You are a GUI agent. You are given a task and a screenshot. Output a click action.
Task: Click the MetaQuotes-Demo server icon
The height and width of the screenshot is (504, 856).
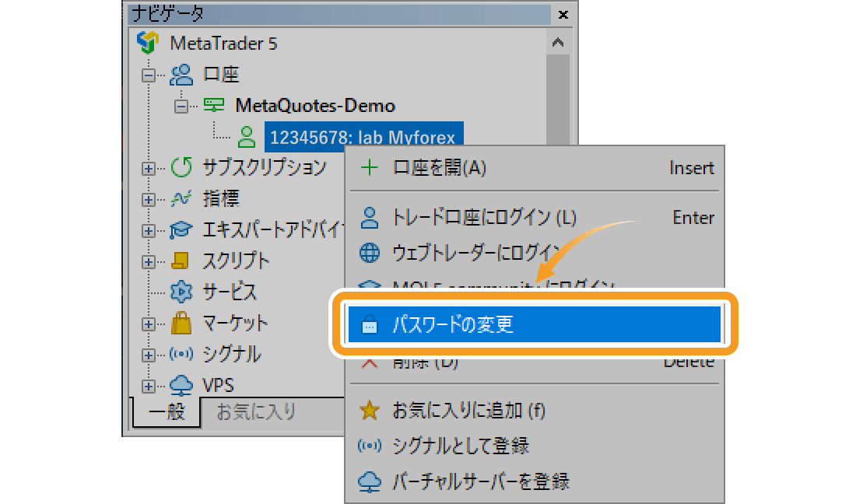(213, 105)
